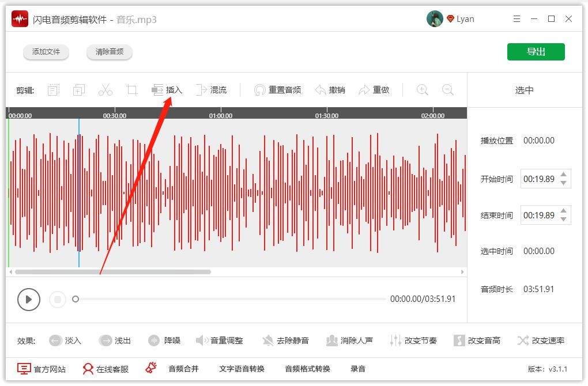Click the green 导出 export button
Screen dimensions: 588x386
(536, 52)
